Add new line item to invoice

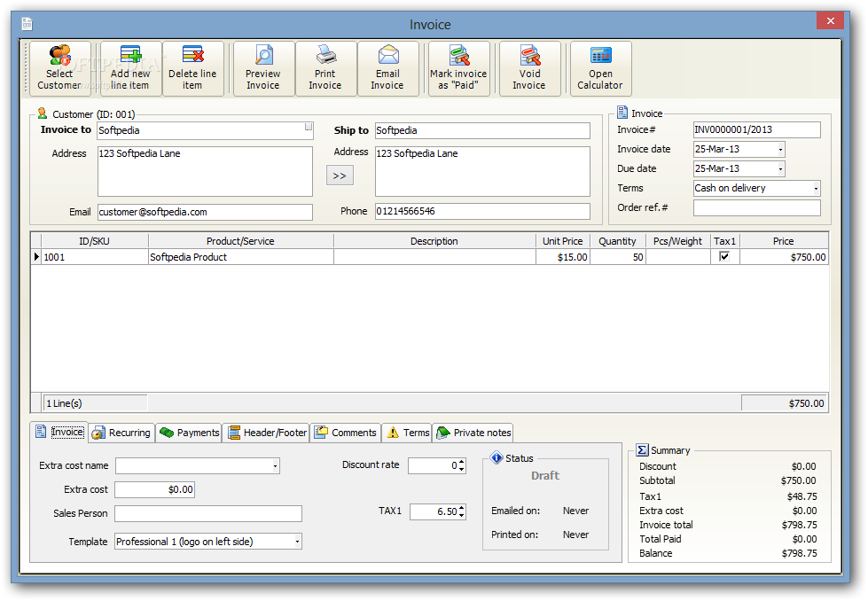[130, 68]
